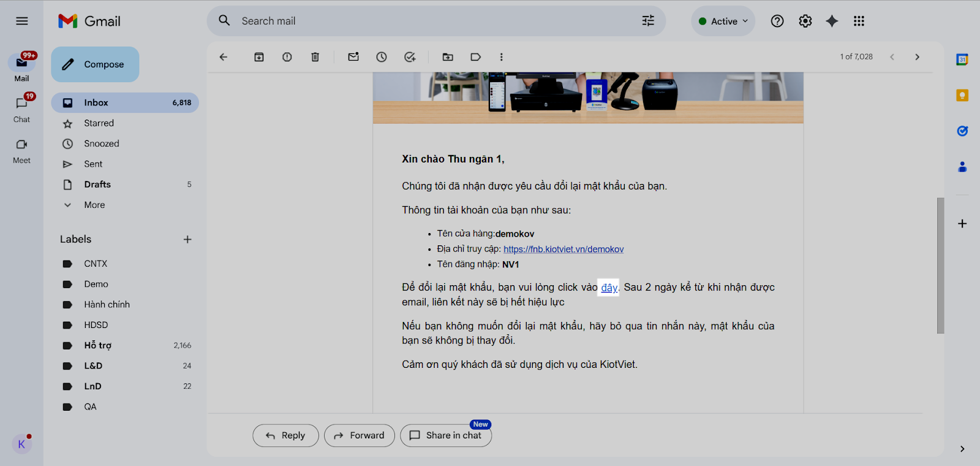Delete the email with trash icon

pyautogui.click(x=315, y=57)
